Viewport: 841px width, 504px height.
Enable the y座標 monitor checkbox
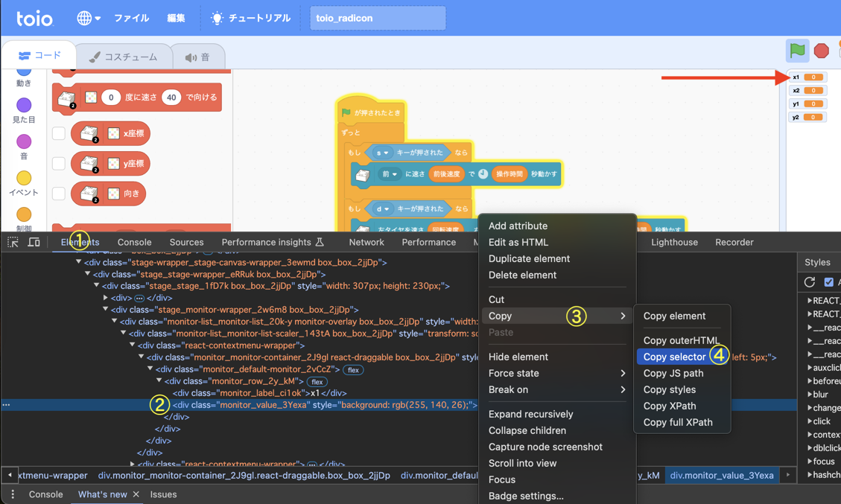tap(58, 164)
